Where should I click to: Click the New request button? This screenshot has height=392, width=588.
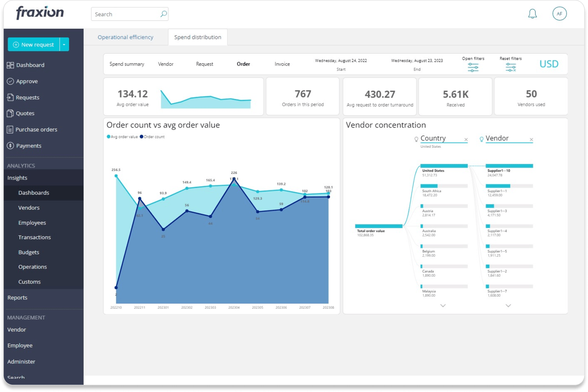coord(34,44)
